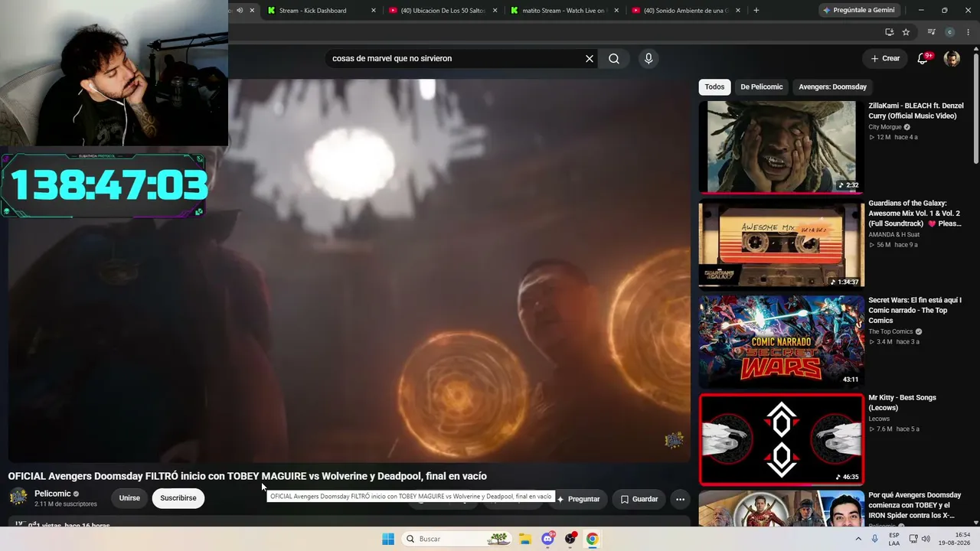Viewport: 980px width, 551px height.
Task: Click the City Morgue channel name
Action: 885,127
